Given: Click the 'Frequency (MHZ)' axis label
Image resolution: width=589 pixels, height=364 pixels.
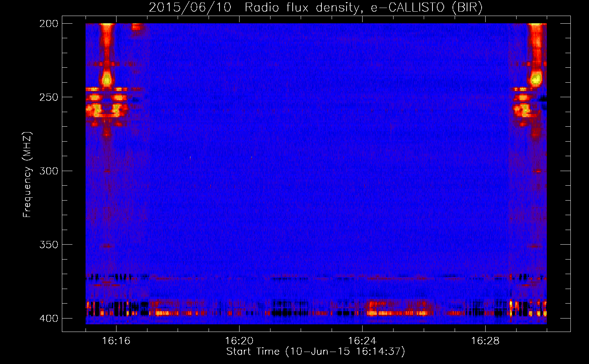Looking at the screenshot, I should (27, 174).
